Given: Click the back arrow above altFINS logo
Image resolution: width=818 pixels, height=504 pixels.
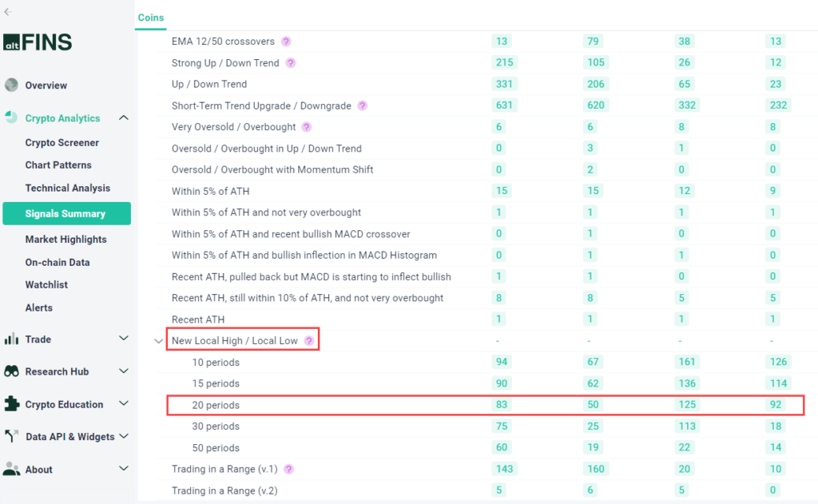Looking at the screenshot, I should click(x=7, y=11).
